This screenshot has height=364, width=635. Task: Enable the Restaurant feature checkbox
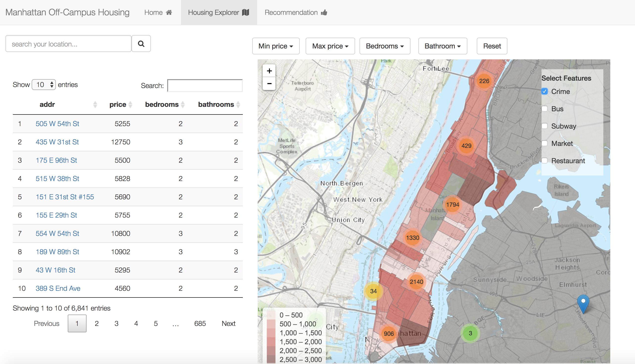[544, 160]
